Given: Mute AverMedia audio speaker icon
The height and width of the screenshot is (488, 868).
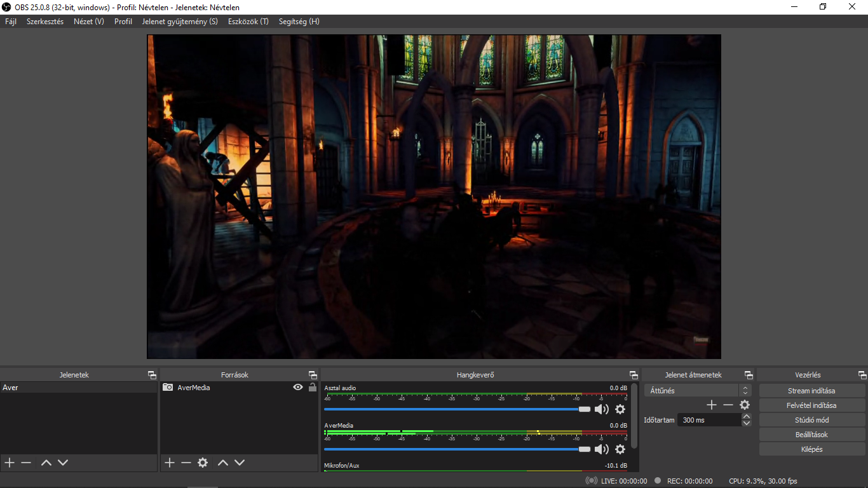Looking at the screenshot, I should pos(602,449).
